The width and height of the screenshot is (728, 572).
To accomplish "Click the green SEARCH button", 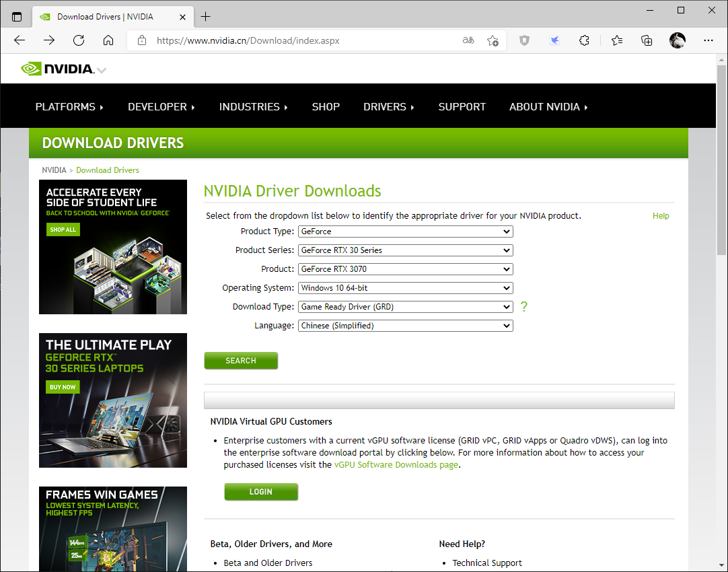I will (x=241, y=361).
